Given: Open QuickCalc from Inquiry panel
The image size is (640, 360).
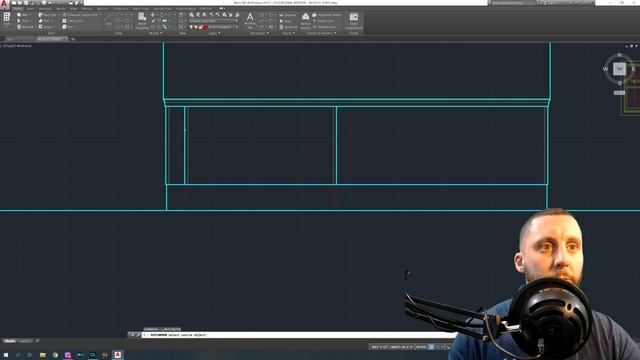Looking at the screenshot, I should click(x=289, y=27).
